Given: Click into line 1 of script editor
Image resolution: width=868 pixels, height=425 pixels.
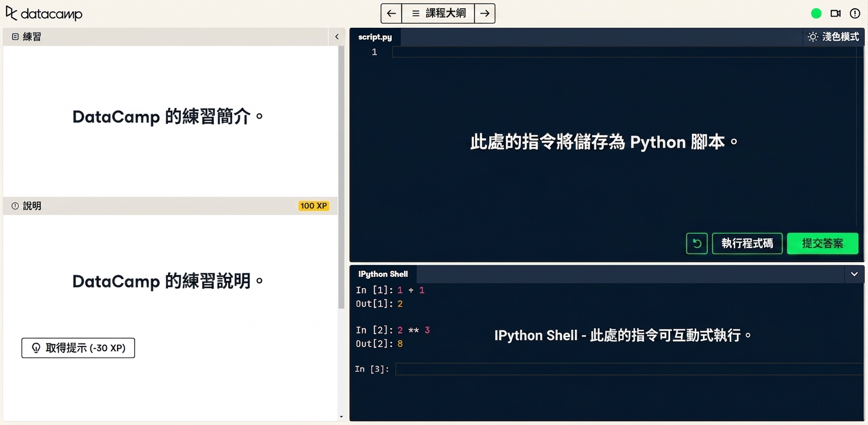Looking at the screenshot, I should click(628, 52).
